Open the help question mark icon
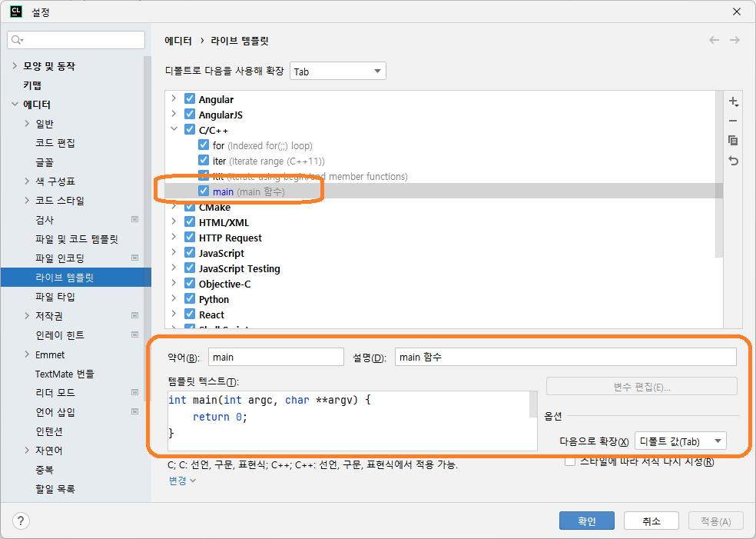Viewport: 756px width, 539px height. [x=21, y=521]
